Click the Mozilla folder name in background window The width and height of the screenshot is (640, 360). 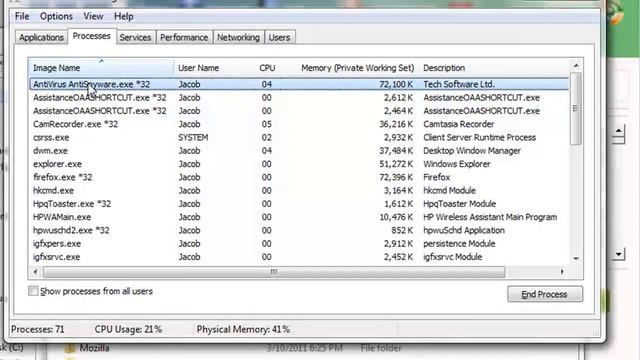pos(94,348)
